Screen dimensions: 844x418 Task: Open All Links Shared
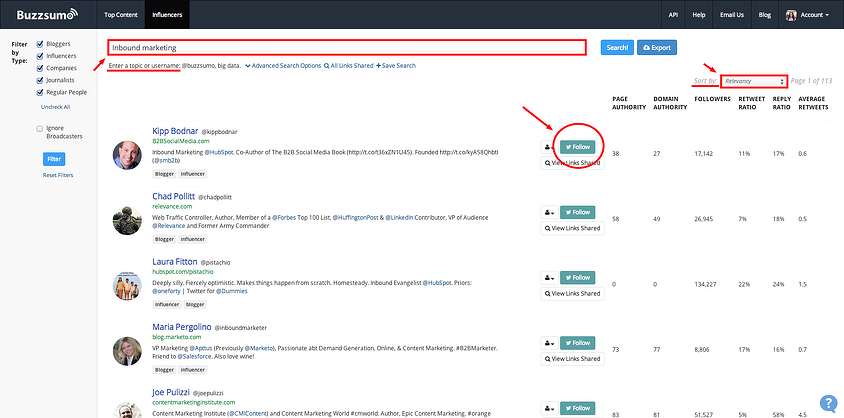pos(348,66)
